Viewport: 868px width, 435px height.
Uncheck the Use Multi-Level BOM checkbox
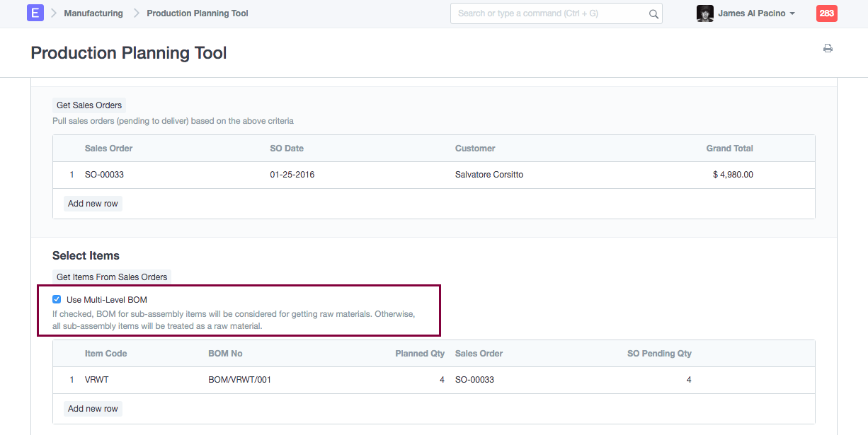[57, 300]
